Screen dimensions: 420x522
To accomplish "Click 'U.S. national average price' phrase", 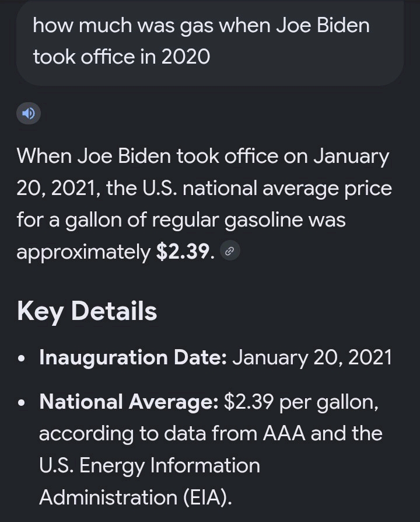I will coord(267,189).
